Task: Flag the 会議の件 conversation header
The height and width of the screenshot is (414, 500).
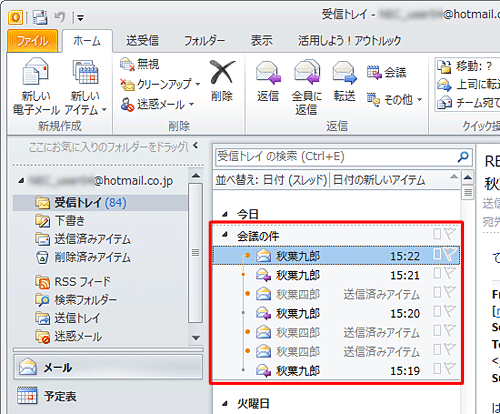Action: 450,234
